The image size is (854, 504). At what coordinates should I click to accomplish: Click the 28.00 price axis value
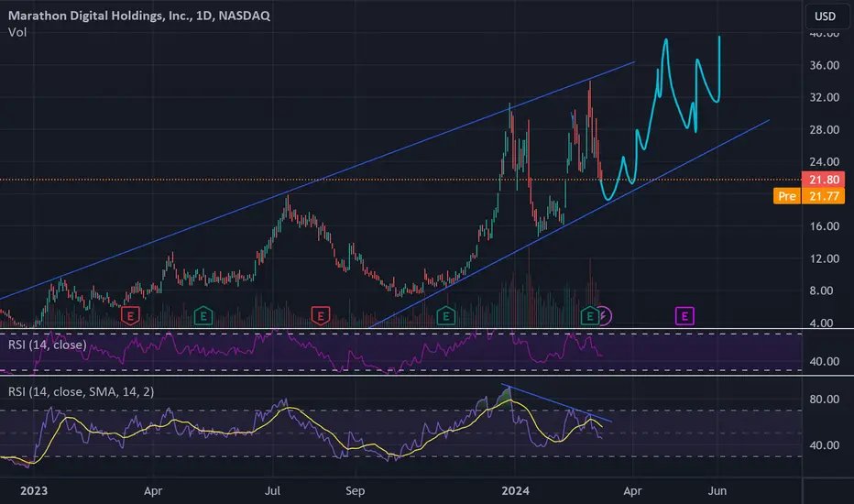[x=824, y=130]
